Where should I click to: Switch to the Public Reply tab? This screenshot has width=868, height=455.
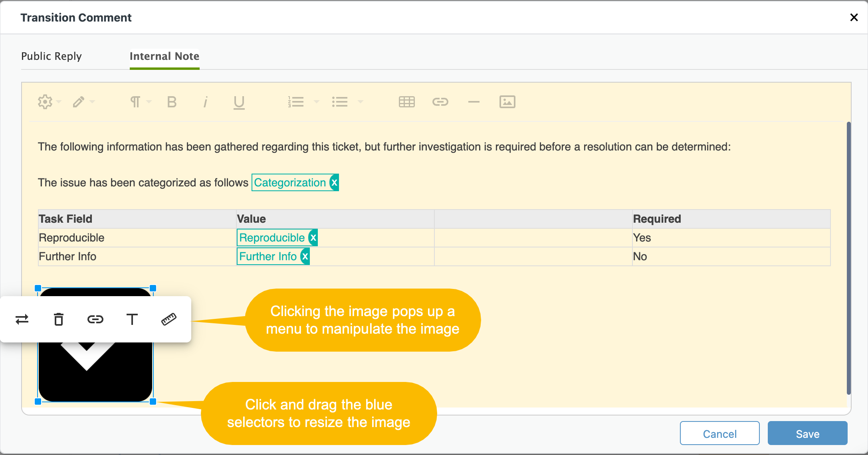point(52,56)
